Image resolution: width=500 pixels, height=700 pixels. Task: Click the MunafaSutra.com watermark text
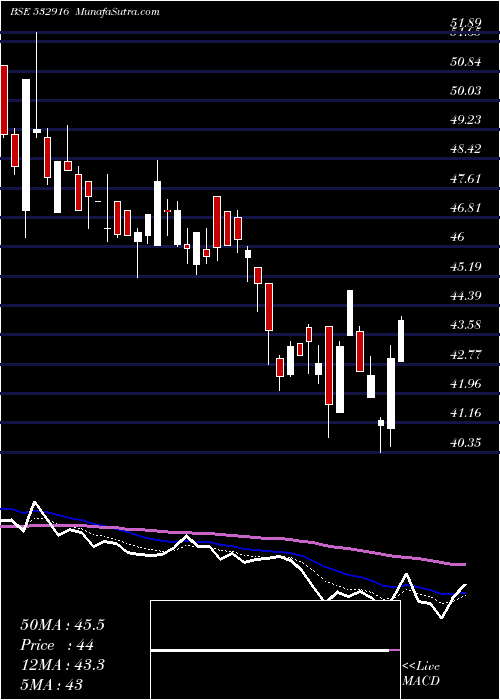tap(118, 12)
